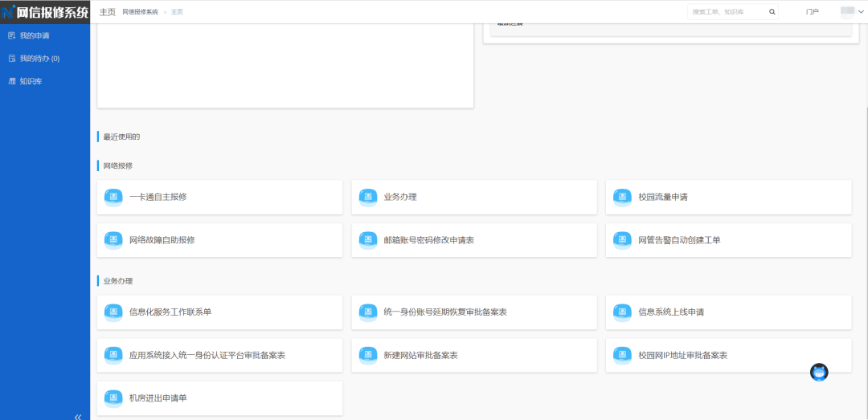The height and width of the screenshot is (420, 868).
Task: Click the 机房进出申请单 card icon
Action: pyautogui.click(x=113, y=398)
